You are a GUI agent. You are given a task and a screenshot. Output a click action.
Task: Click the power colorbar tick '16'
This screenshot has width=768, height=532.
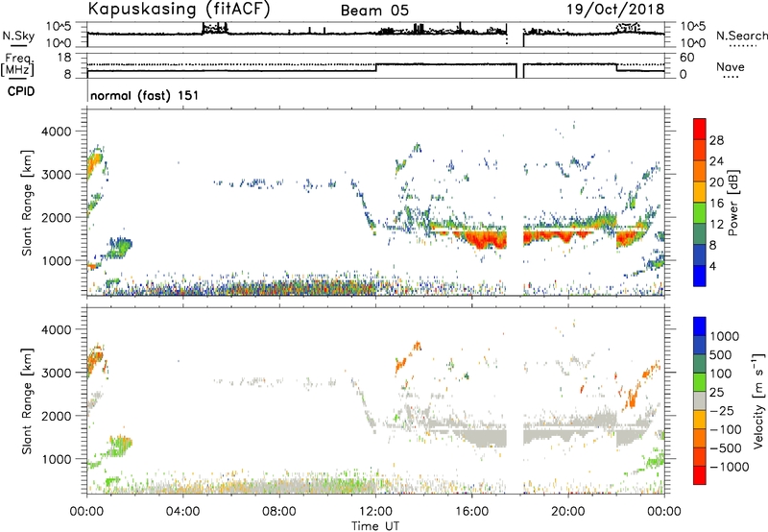click(x=716, y=204)
